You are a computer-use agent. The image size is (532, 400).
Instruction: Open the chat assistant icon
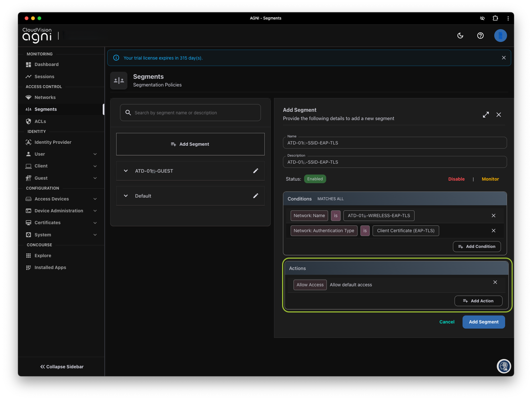pyautogui.click(x=504, y=366)
